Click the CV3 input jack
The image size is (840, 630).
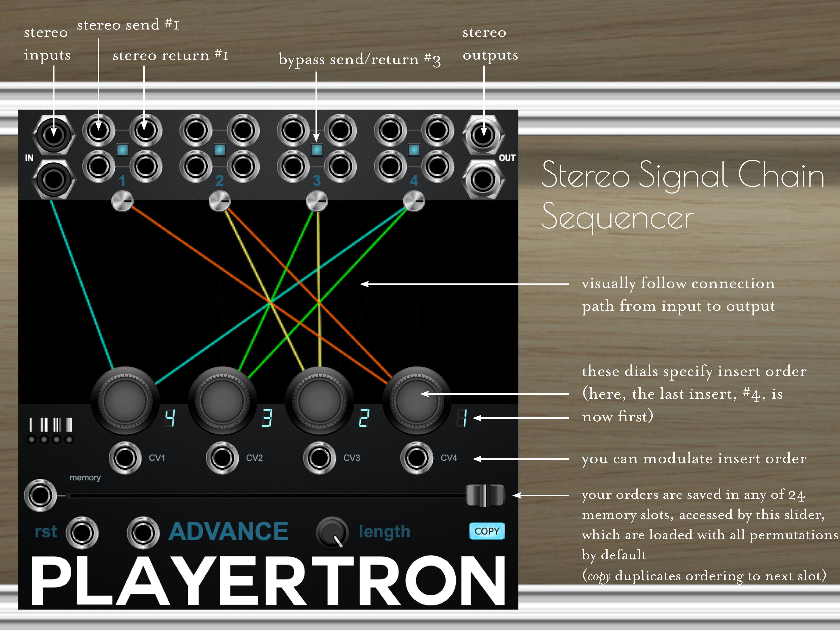(x=319, y=458)
